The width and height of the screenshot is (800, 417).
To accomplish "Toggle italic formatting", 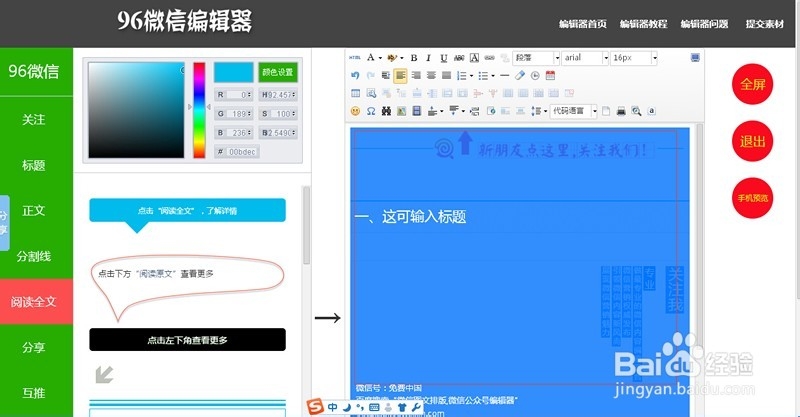I will click(x=429, y=58).
